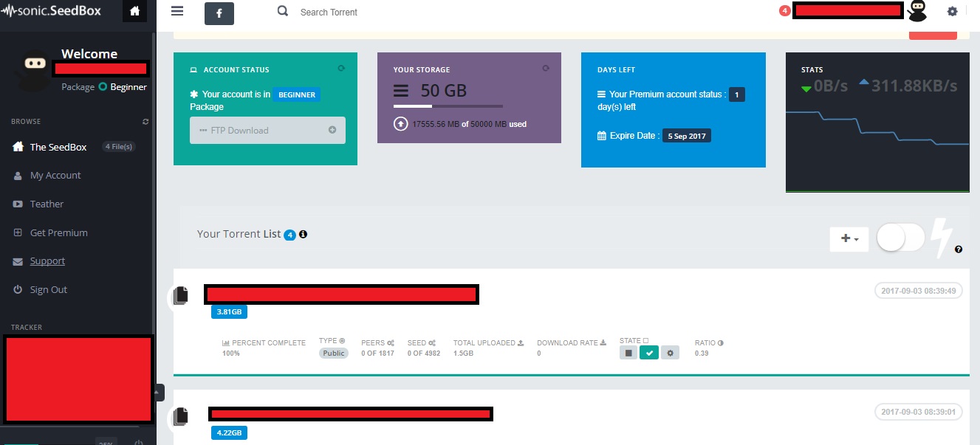Open the Support link
The width and height of the screenshot is (980, 445).
click(x=47, y=261)
